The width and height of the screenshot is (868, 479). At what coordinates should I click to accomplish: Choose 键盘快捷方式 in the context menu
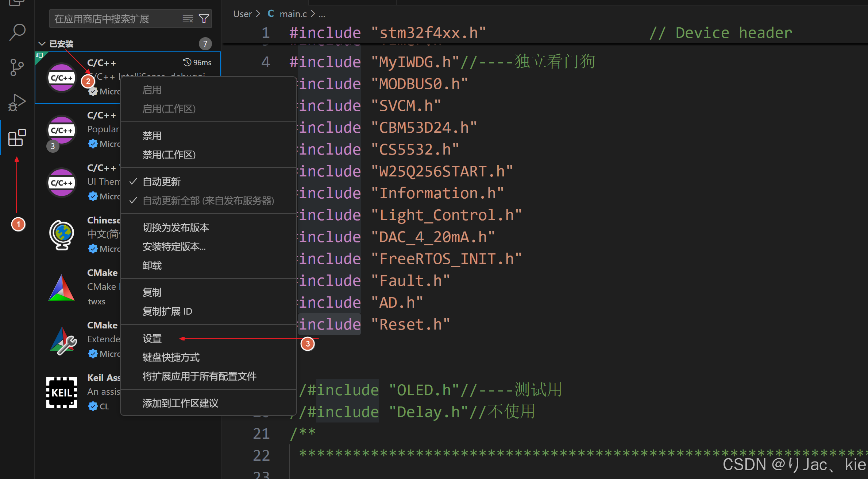click(x=171, y=357)
